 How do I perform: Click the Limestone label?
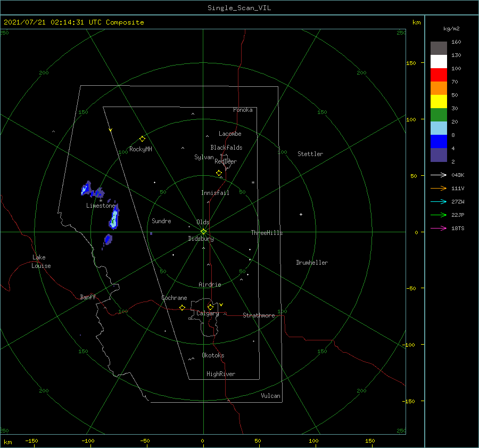coord(101,206)
